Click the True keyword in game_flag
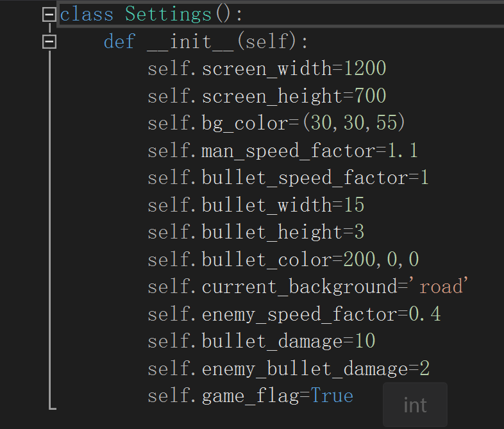This screenshot has width=504, height=429. click(332, 396)
